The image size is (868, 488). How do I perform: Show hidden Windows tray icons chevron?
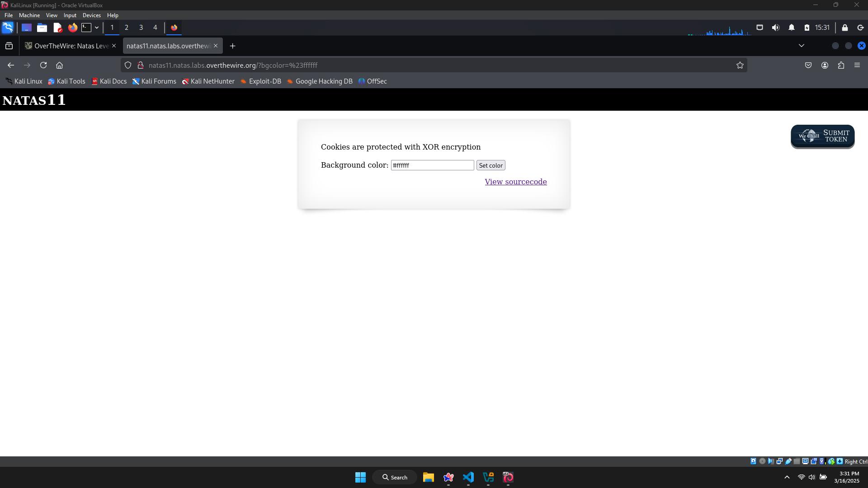787,477
